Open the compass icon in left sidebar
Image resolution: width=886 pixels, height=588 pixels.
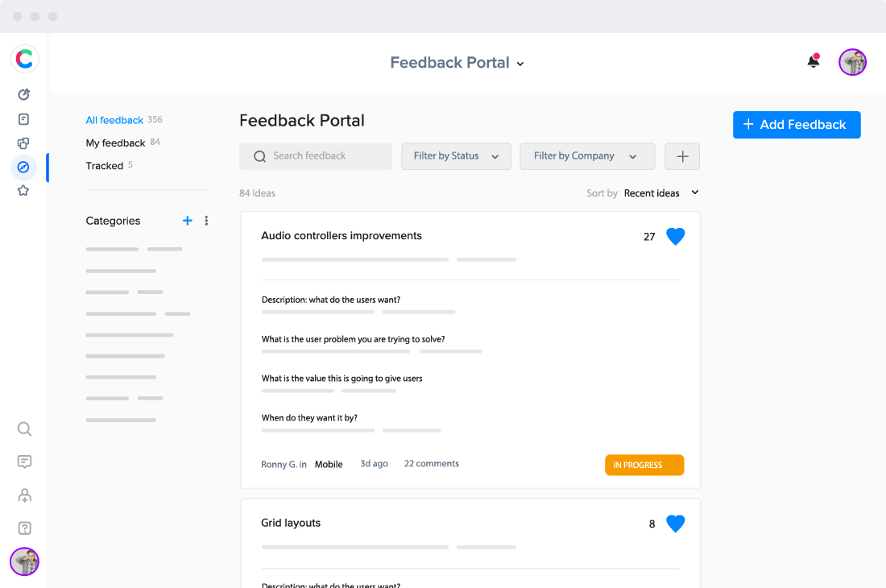point(23,167)
